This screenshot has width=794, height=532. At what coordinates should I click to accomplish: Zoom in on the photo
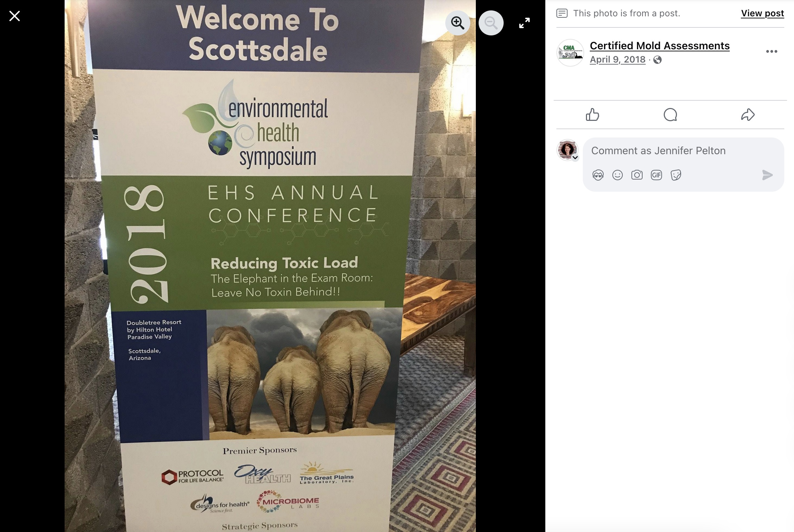(457, 23)
